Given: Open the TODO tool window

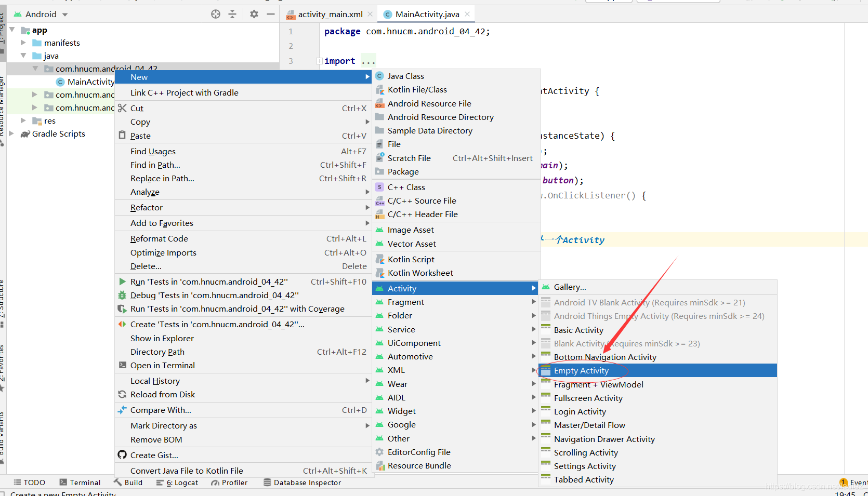Looking at the screenshot, I should [x=29, y=482].
